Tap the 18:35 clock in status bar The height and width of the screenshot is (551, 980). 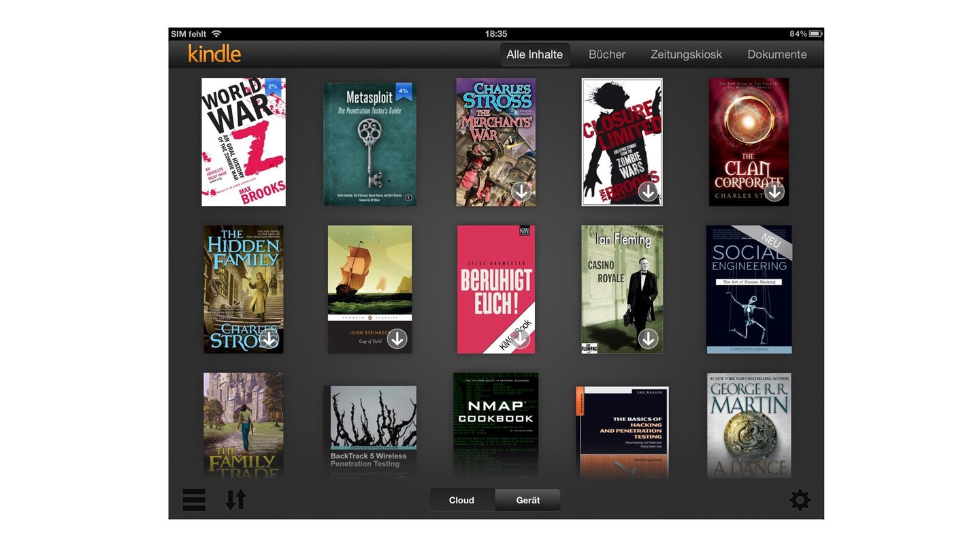[496, 33]
